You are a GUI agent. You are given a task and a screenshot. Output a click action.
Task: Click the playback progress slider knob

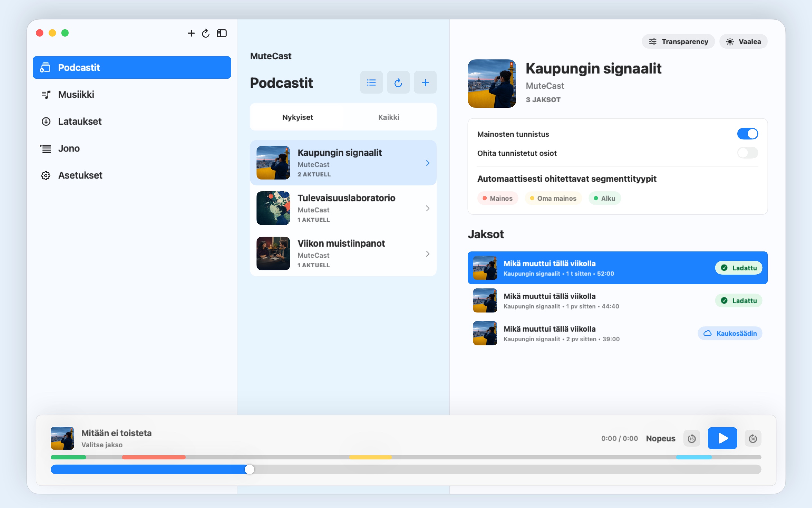coord(249,469)
